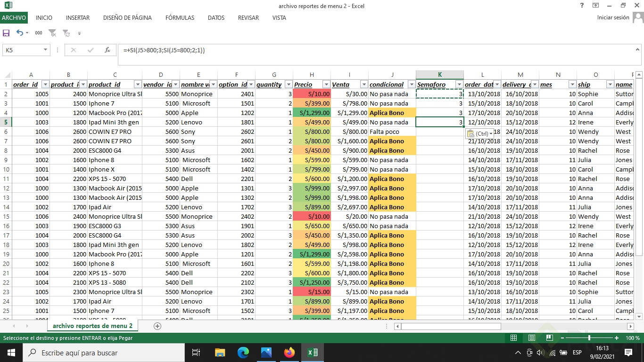The height and width of the screenshot is (362, 644).
Task: Click the zoom slider in status bar
Action: pyautogui.click(x=589, y=338)
